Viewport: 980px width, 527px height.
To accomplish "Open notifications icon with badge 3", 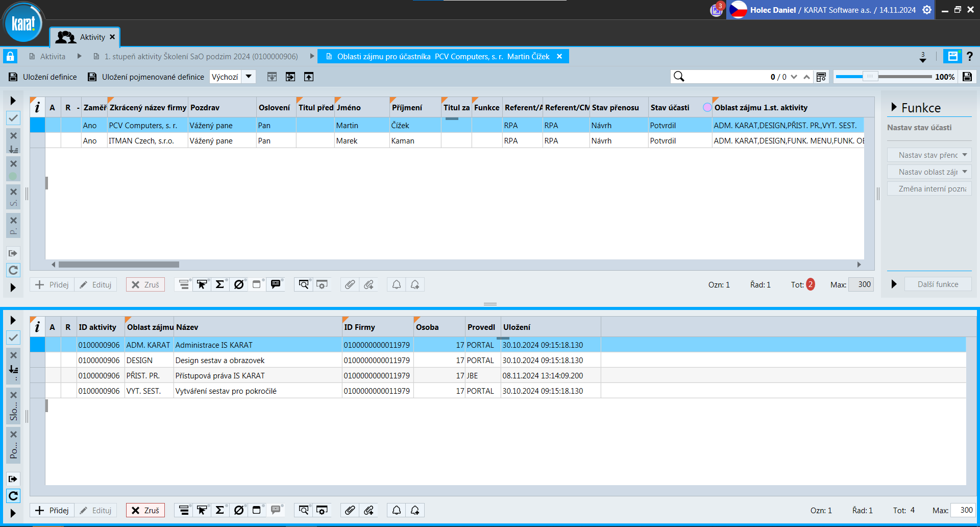I will 717,10.
